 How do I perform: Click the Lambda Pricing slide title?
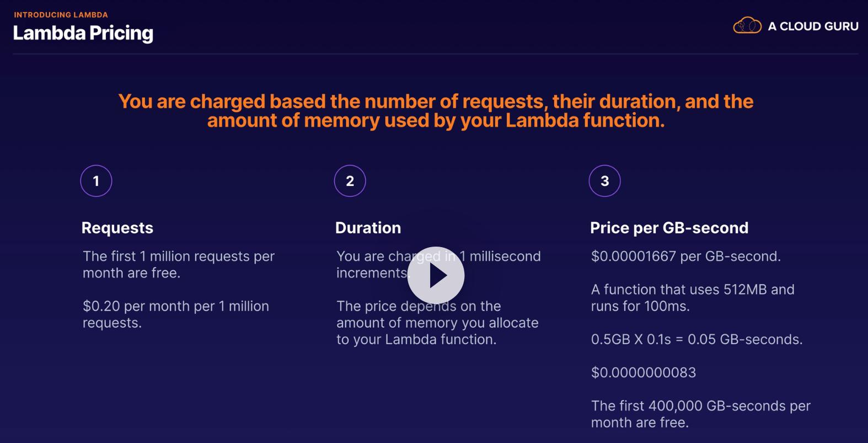tap(83, 33)
